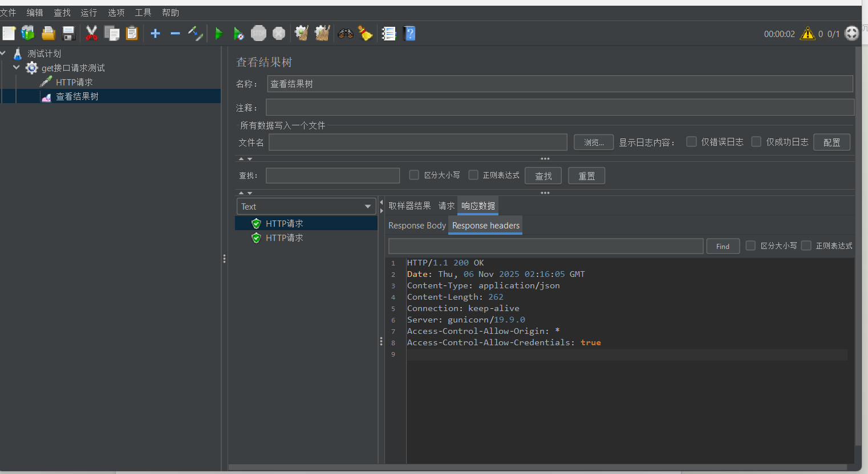Click the 浏览... button
This screenshot has width=868, height=474.
594,142
